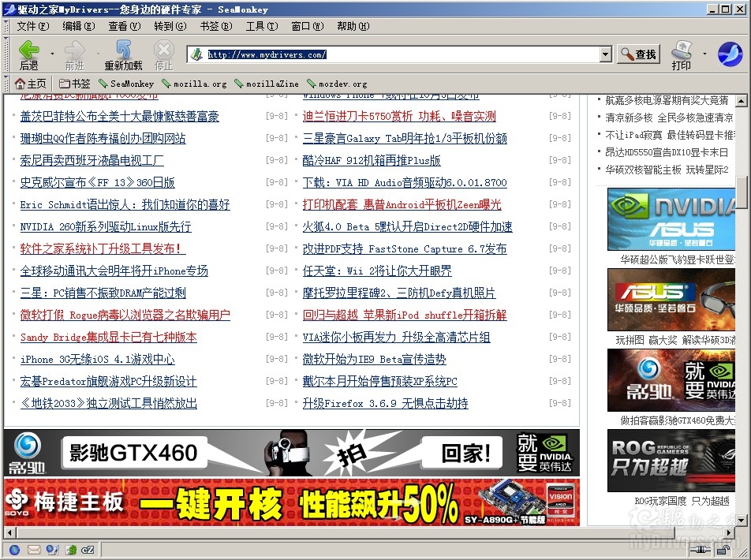The height and width of the screenshot is (560, 751).
Task: Open the Print button dropdown arrow
Action: click(704, 54)
